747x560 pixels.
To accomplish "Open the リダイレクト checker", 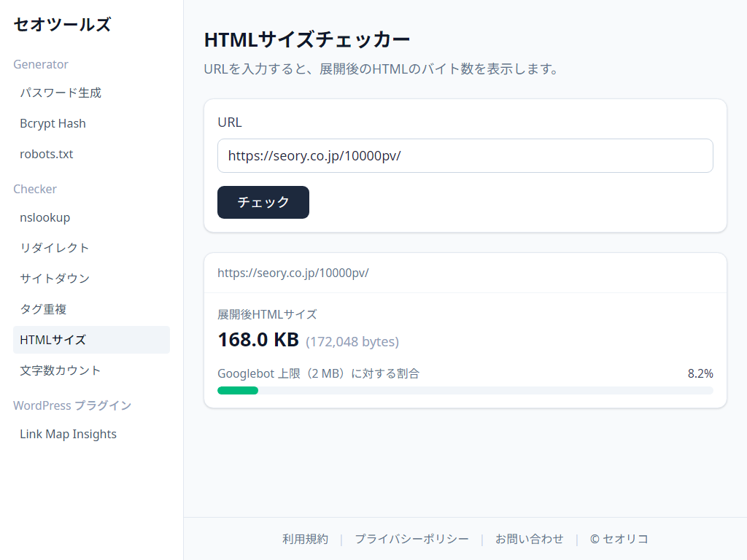I will pos(53,248).
